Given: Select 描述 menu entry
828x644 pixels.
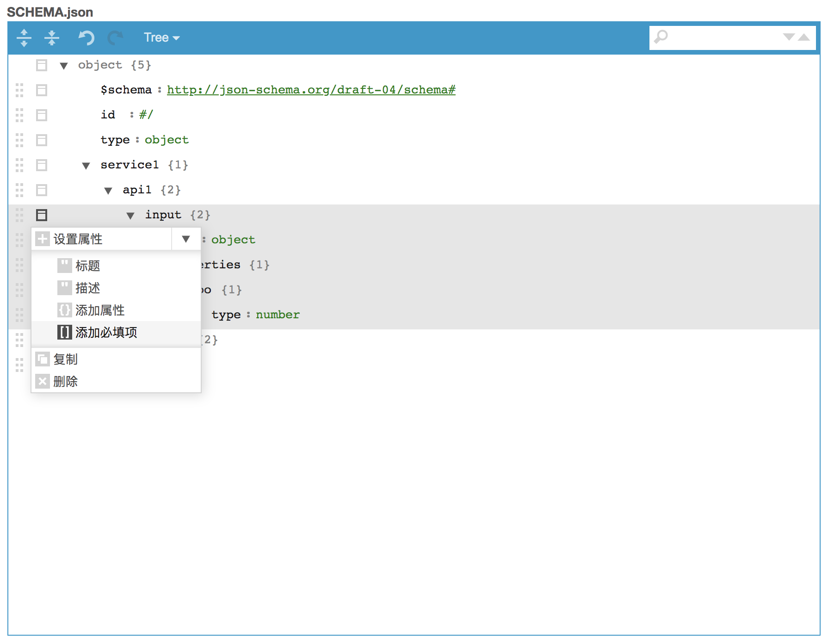Looking at the screenshot, I should [116, 288].
